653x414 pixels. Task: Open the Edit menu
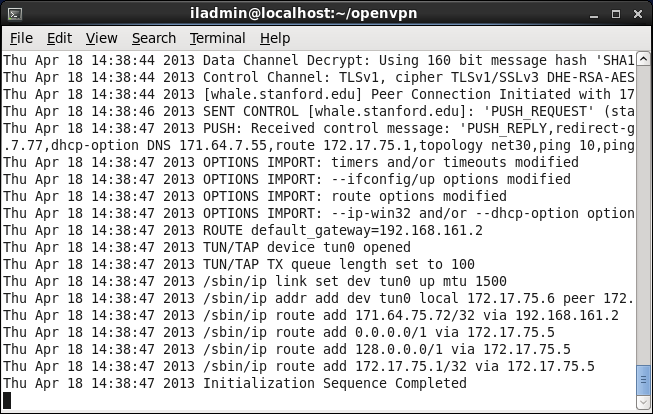tap(59, 38)
